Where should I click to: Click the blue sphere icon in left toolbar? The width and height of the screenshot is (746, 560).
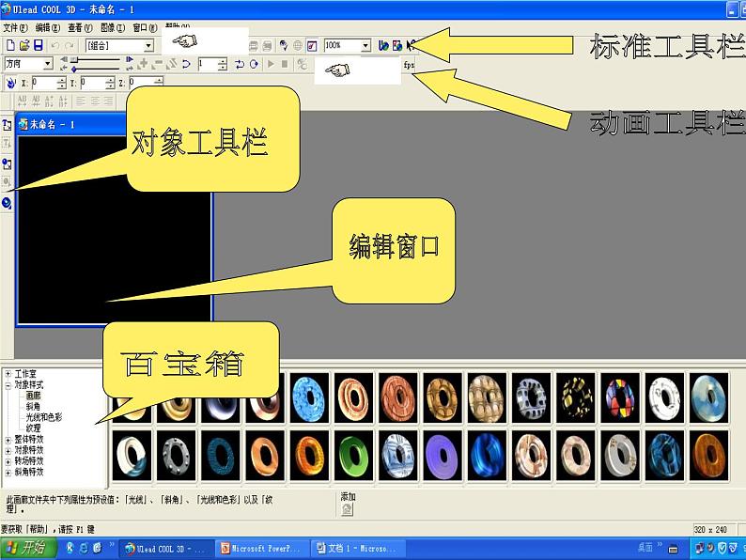point(7,202)
